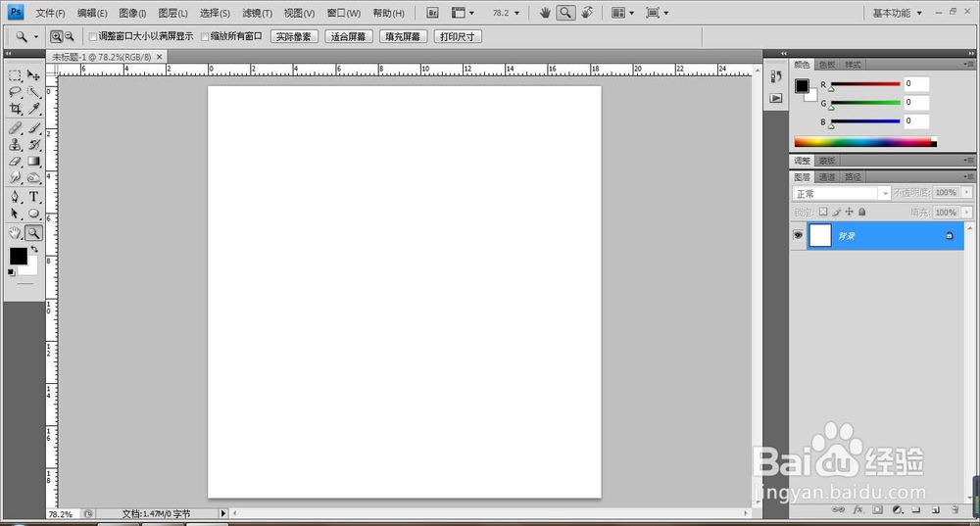Toggle lock image pixels
Screen dimensions: 980x526
(x=836, y=212)
